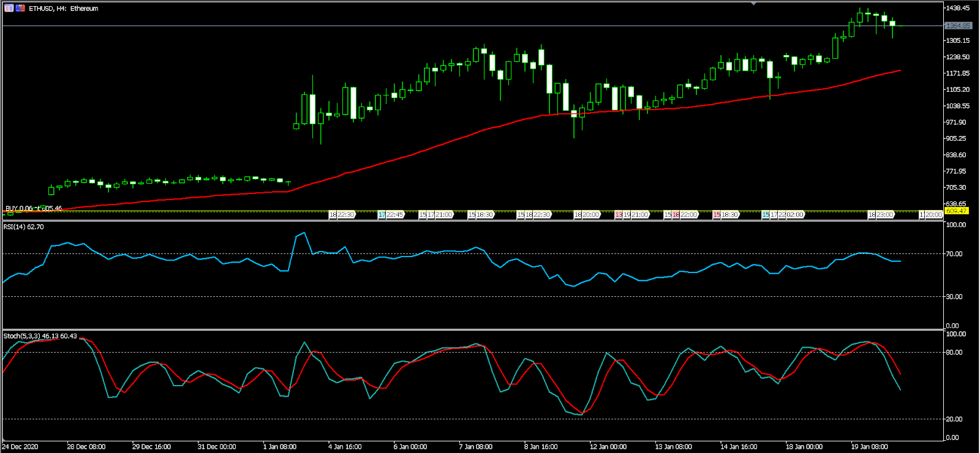Open the Depth of Market icon
The height and width of the screenshot is (453, 980).
(20, 9)
